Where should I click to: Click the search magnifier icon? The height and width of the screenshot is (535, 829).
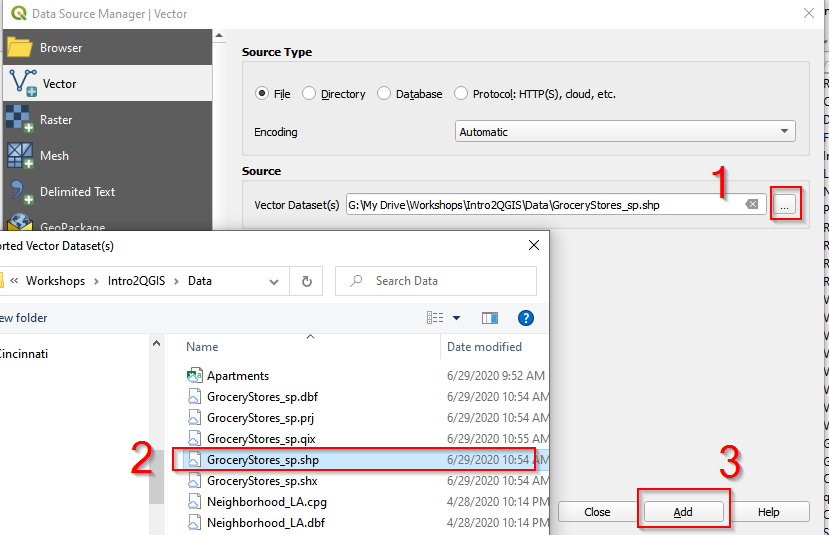point(356,281)
